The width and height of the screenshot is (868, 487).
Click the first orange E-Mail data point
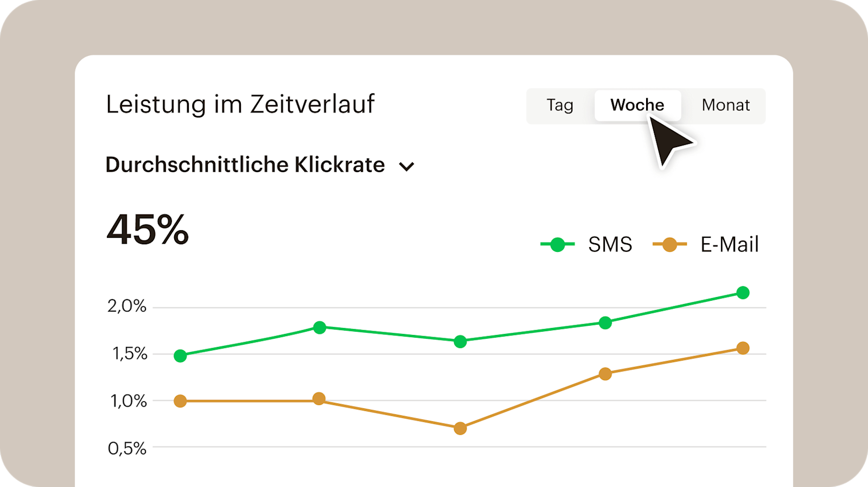[180, 401]
